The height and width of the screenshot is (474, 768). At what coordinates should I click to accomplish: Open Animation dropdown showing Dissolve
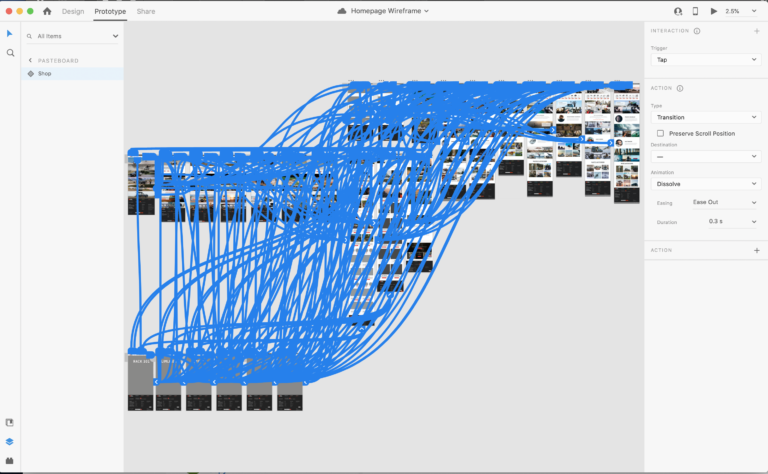(706, 184)
